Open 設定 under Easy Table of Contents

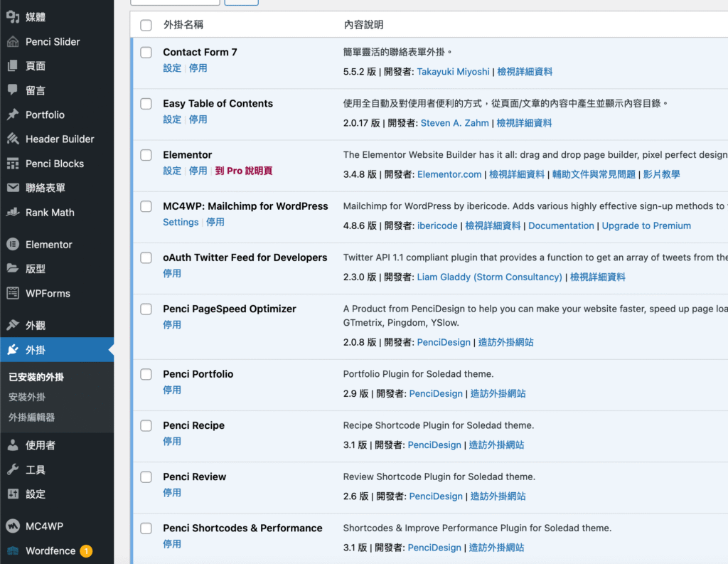click(172, 119)
